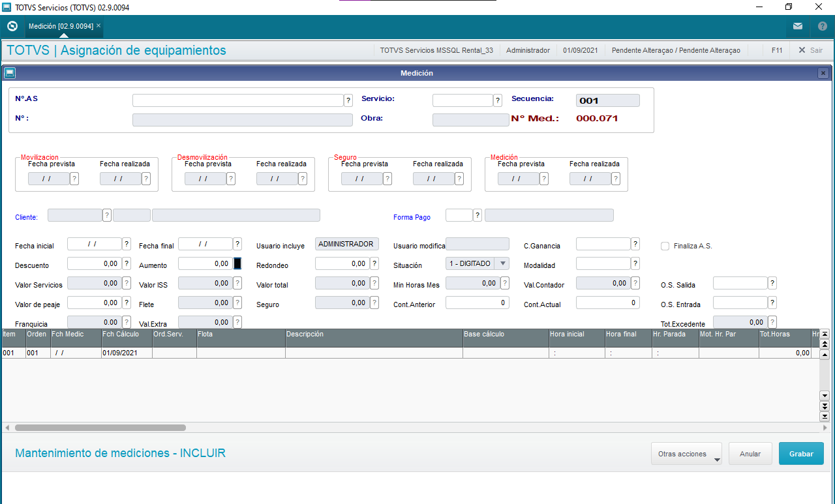This screenshot has width=835, height=504.
Task: Click the TOTVS logo icon in the top bar
Action: (x=12, y=27)
